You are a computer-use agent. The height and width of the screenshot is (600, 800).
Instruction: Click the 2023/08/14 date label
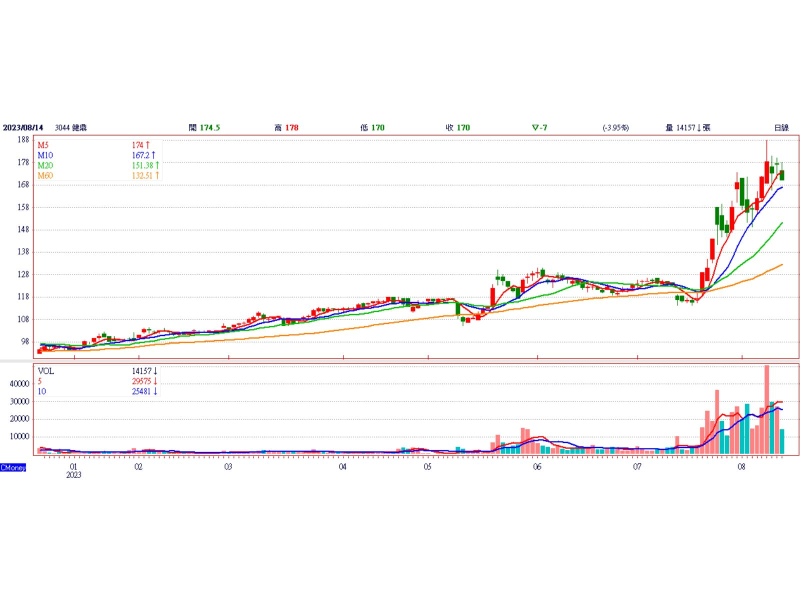pos(25,128)
